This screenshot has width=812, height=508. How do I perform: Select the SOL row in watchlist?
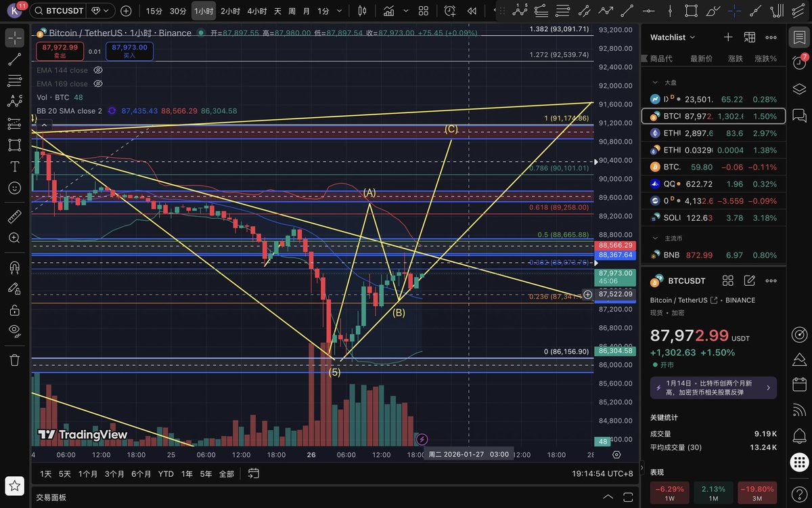pyautogui.click(x=713, y=217)
